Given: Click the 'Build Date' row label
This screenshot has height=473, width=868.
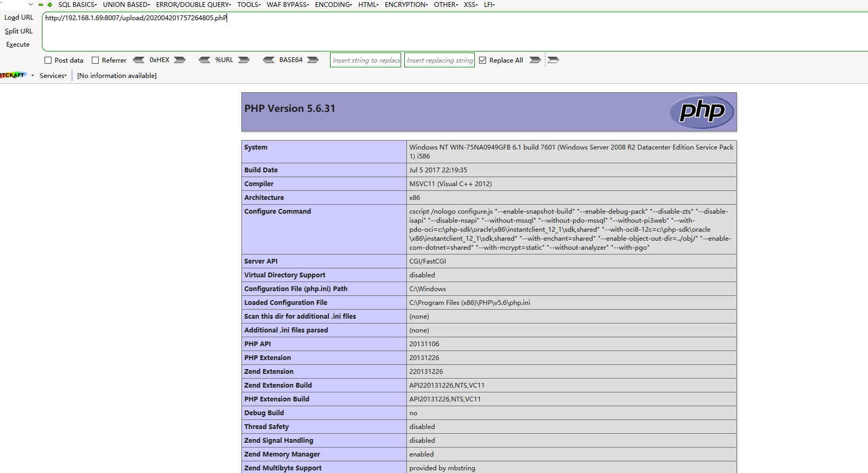Looking at the screenshot, I should pos(261,170).
